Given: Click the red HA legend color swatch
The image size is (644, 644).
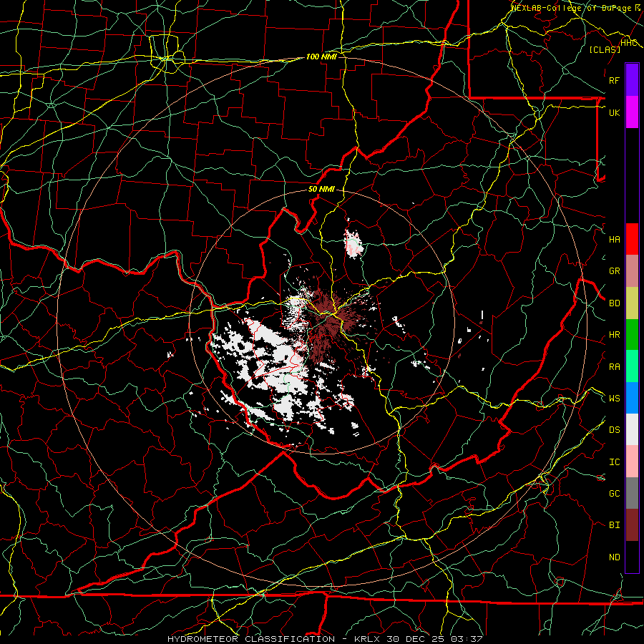Looking at the screenshot, I should coord(632,239).
